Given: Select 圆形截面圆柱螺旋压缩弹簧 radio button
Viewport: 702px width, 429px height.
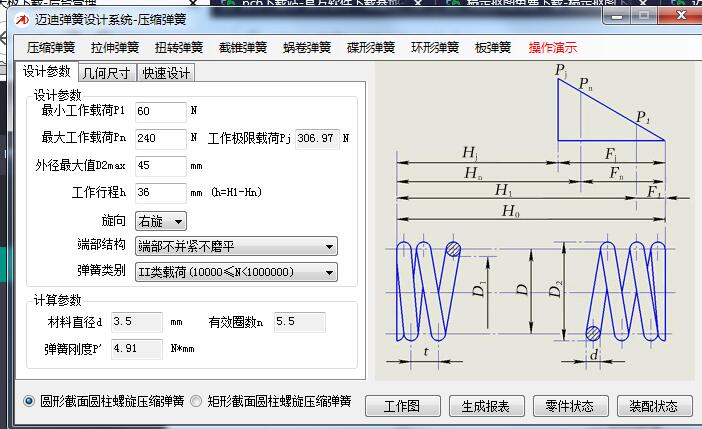Looking at the screenshot, I should (x=29, y=401).
